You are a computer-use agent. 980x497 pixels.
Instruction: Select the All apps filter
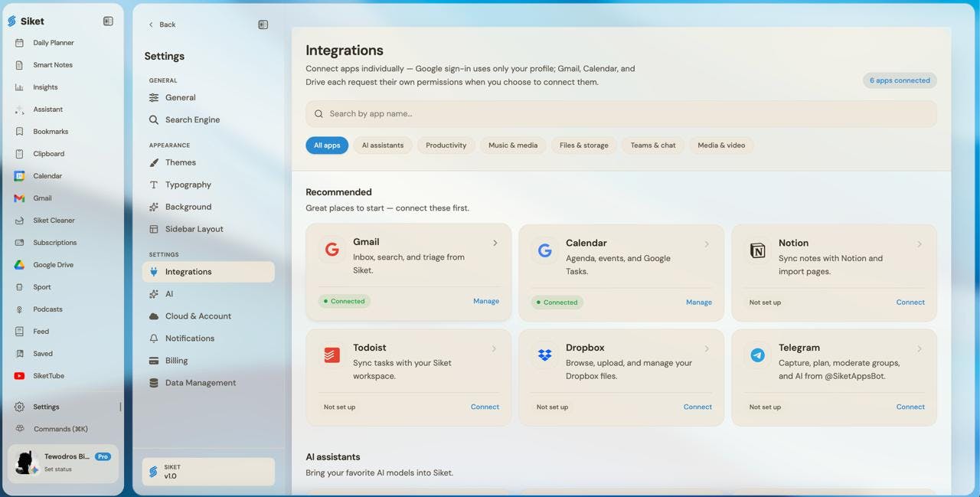(327, 146)
